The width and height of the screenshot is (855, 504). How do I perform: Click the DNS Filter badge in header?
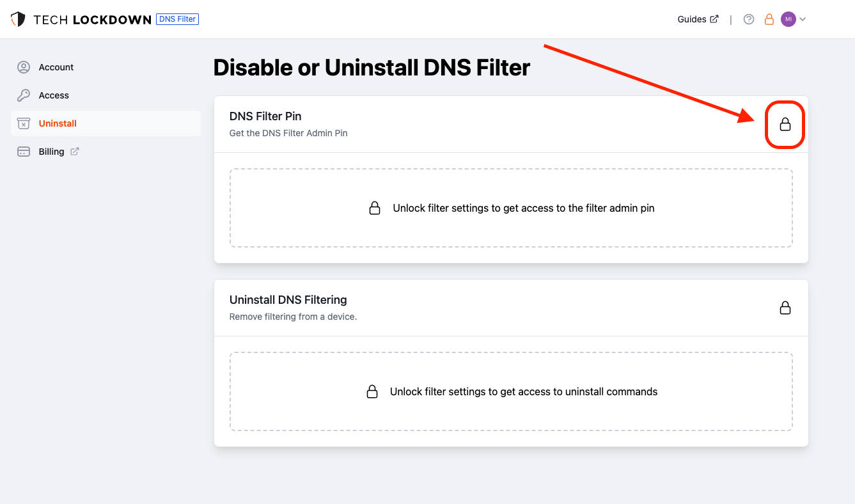point(177,19)
